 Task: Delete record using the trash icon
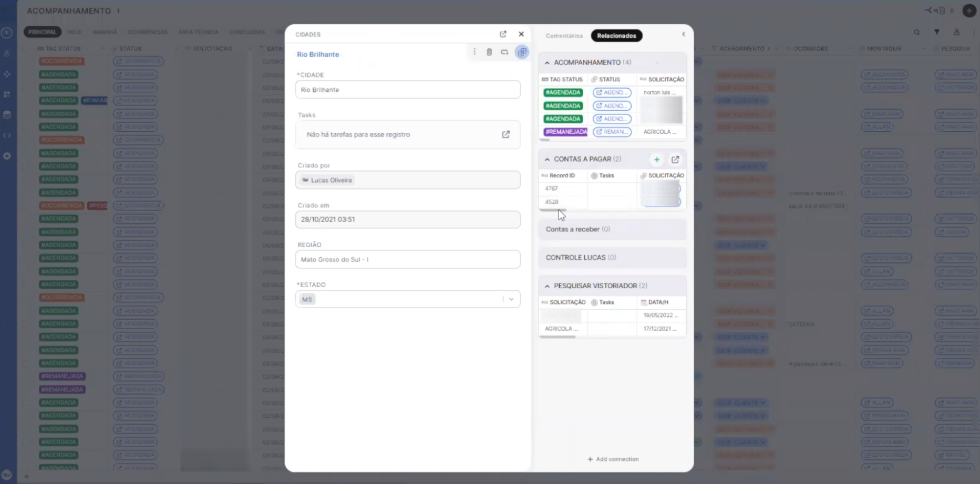pyautogui.click(x=489, y=52)
